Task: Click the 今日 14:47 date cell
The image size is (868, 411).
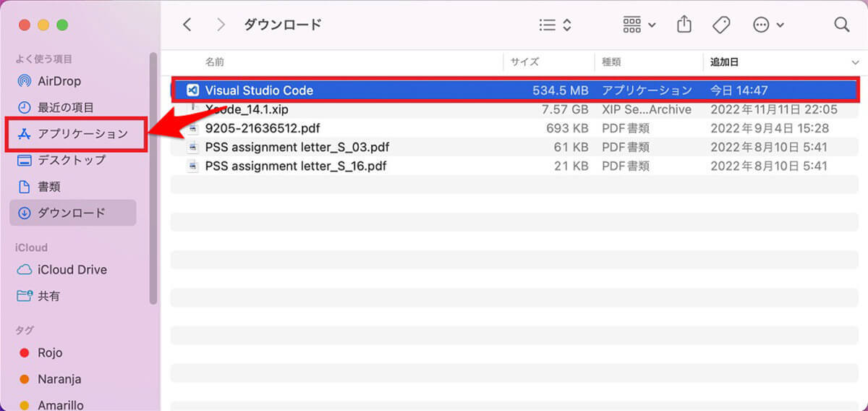Action: 739,90
